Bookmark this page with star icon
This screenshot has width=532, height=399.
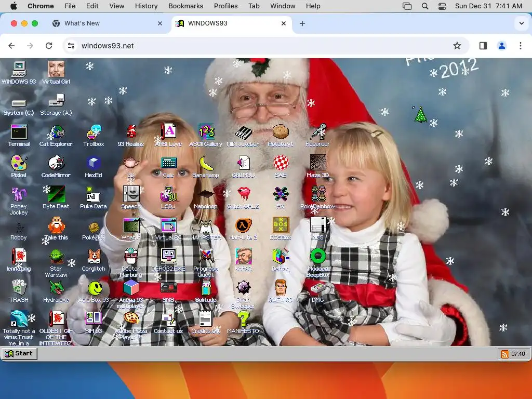(457, 46)
